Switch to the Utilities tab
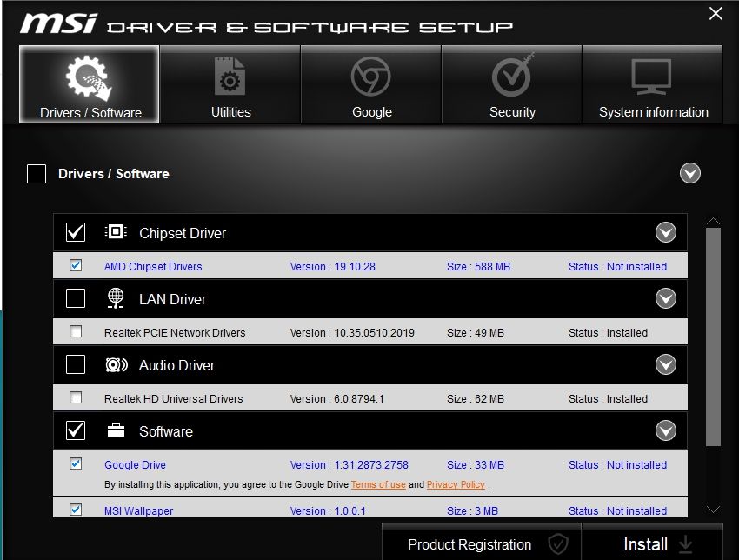Image resolution: width=739 pixels, height=560 pixels. pyautogui.click(x=230, y=84)
